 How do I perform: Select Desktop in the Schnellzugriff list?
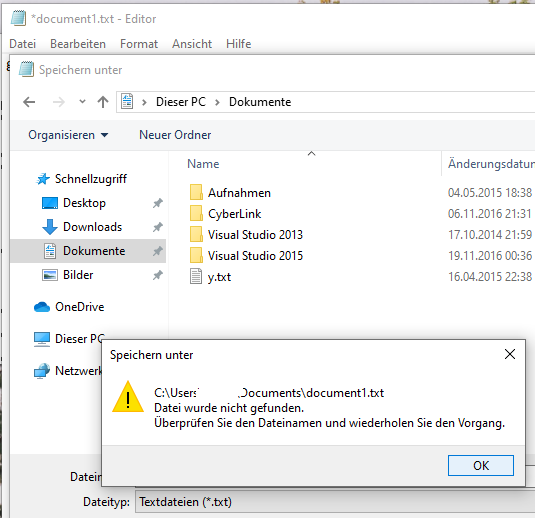point(84,203)
